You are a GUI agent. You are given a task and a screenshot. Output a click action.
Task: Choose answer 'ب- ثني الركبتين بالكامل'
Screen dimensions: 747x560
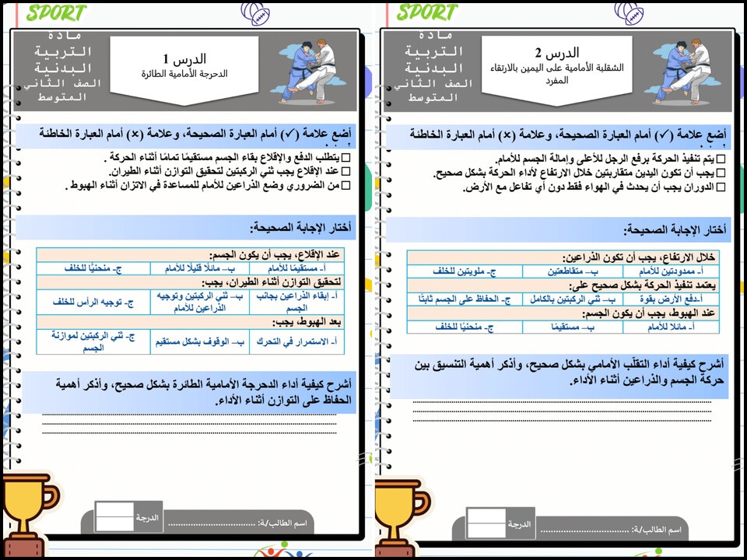click(x=573, y=299)
